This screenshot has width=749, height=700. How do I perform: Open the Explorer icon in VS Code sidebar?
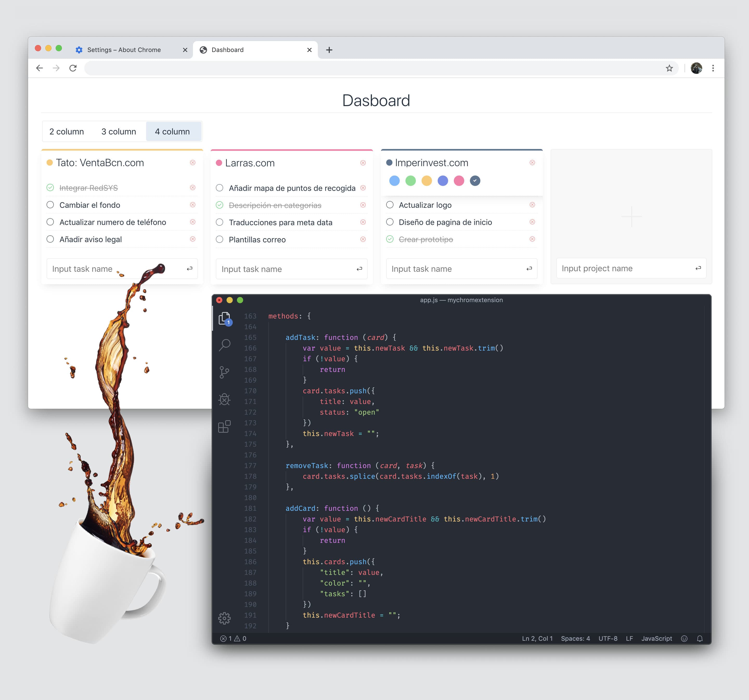(224, 318)
